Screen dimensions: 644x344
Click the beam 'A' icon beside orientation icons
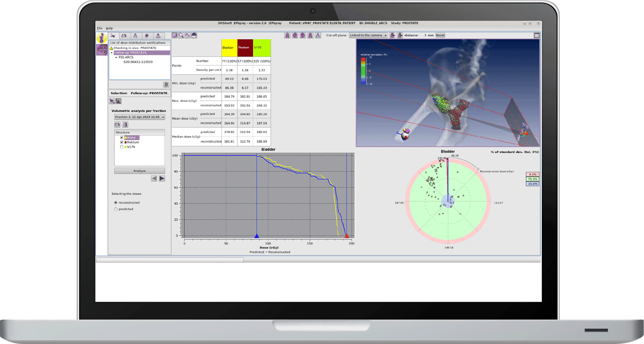318,35
